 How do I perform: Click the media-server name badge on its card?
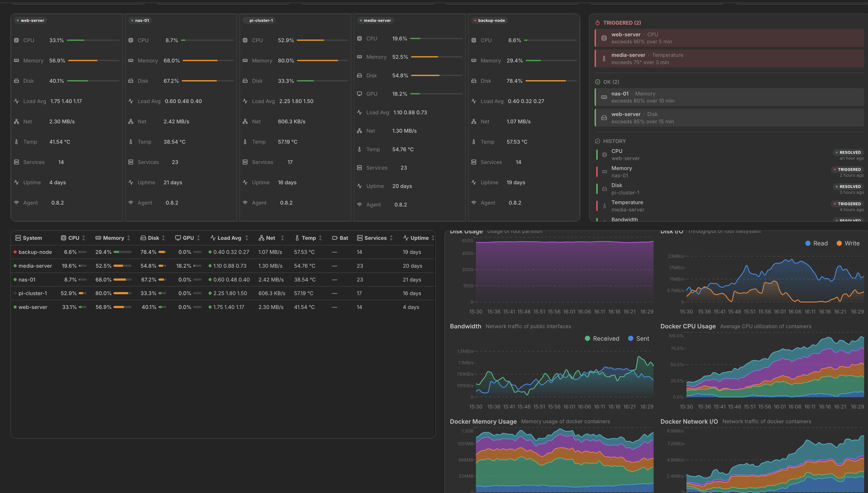point(375,20)
